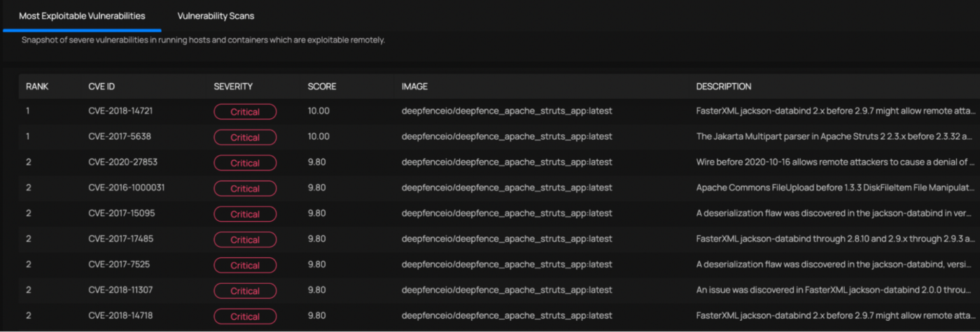Sort table by the RANK column header
Screen dimensions: 980x332
tap(37, 87)
